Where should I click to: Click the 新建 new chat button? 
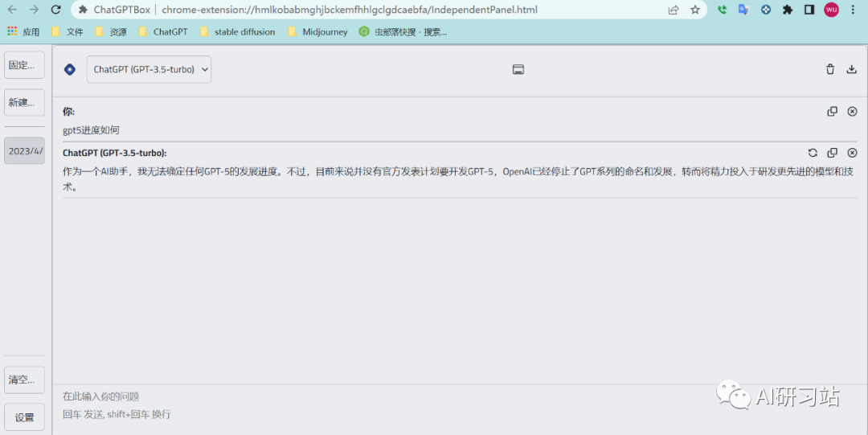click(x=24, y=102)
